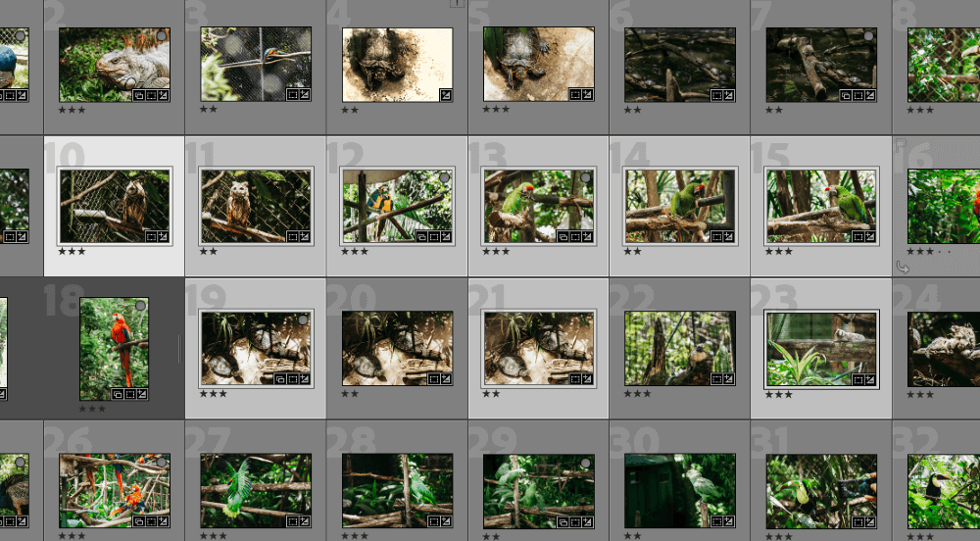Click the collection badge on scarlet macaw photo 18
This screenshot has width=980, height=541.
point(118,394)
